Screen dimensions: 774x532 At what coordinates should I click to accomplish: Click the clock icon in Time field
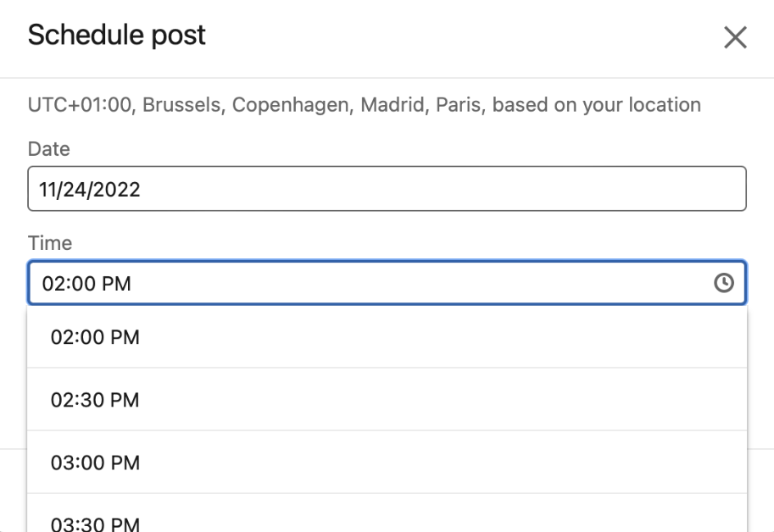coord(723,283)
